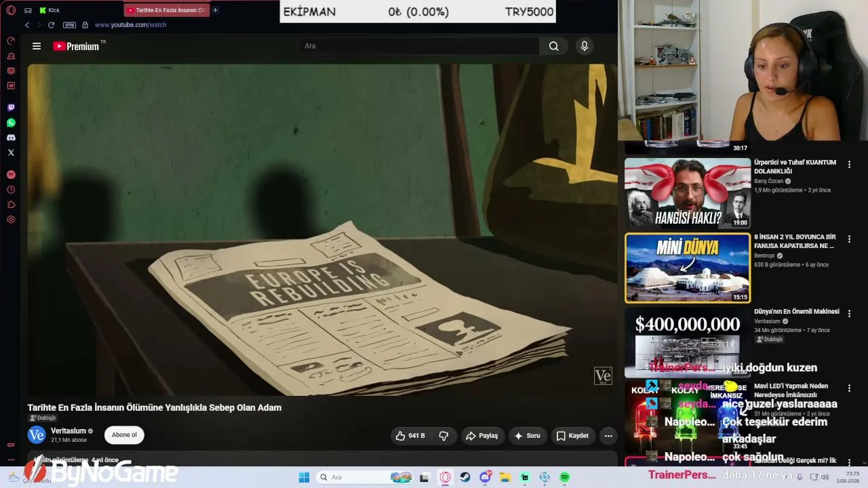Viewport: 868px width, 488px height.
Task: Open the striped square sidebar panel icon
Action: (x=11, y=70)
